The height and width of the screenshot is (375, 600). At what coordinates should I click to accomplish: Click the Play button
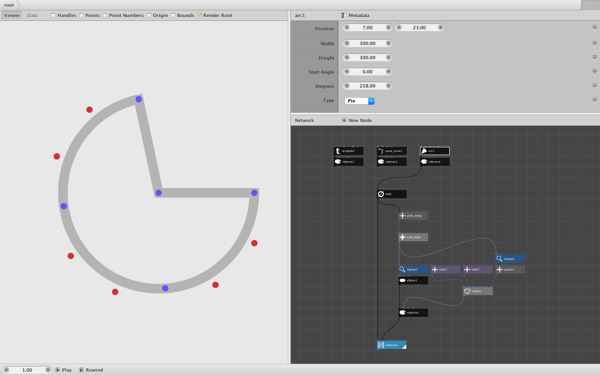(x=64, y=370)
